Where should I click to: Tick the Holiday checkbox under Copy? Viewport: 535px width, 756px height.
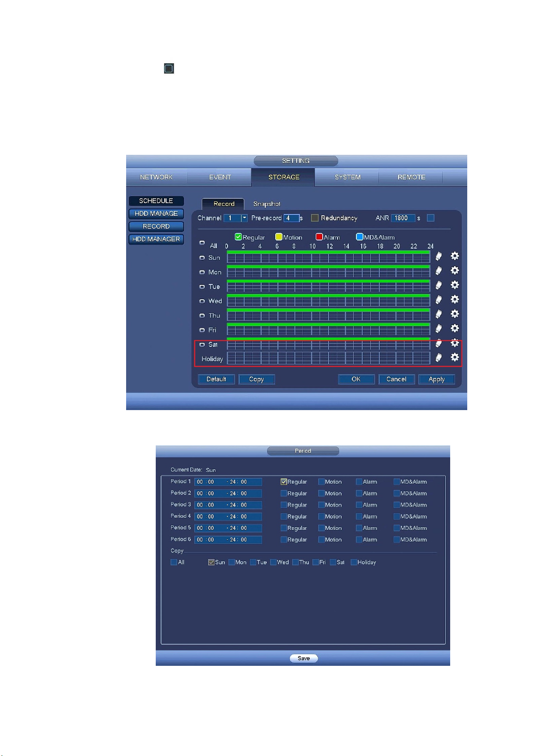point(354,562)
